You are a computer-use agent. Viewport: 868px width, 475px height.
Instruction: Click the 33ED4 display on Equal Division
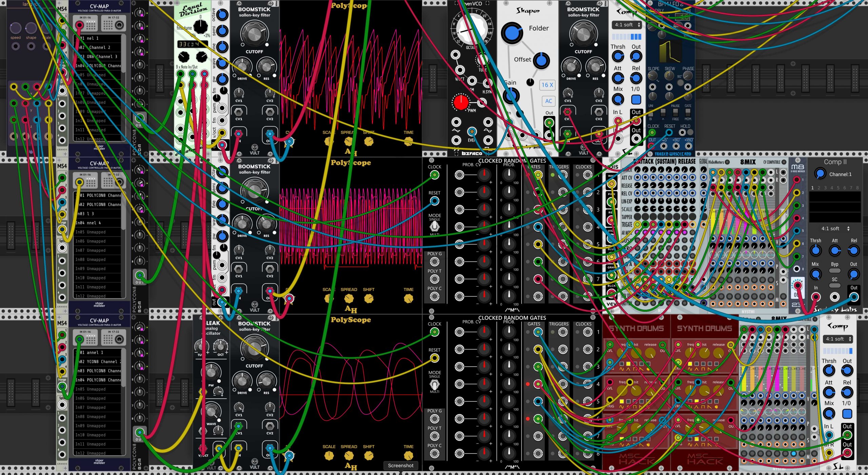coord(193,44)
